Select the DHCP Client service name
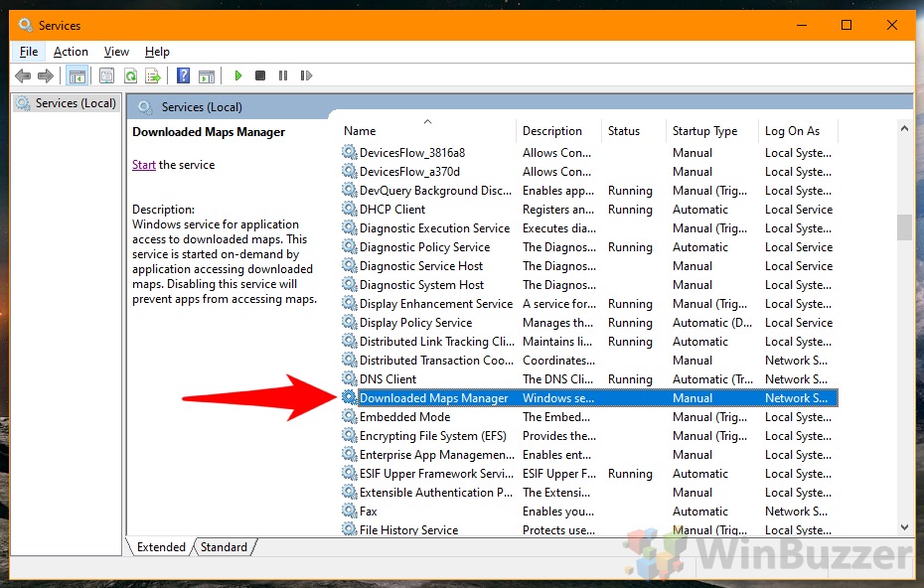The width and height of the screenshot is (924, 588). pos(392,210)
